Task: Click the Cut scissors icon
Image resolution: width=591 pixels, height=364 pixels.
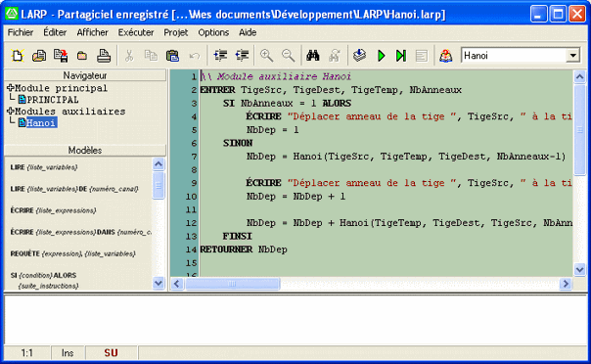Action: [129, 56]
